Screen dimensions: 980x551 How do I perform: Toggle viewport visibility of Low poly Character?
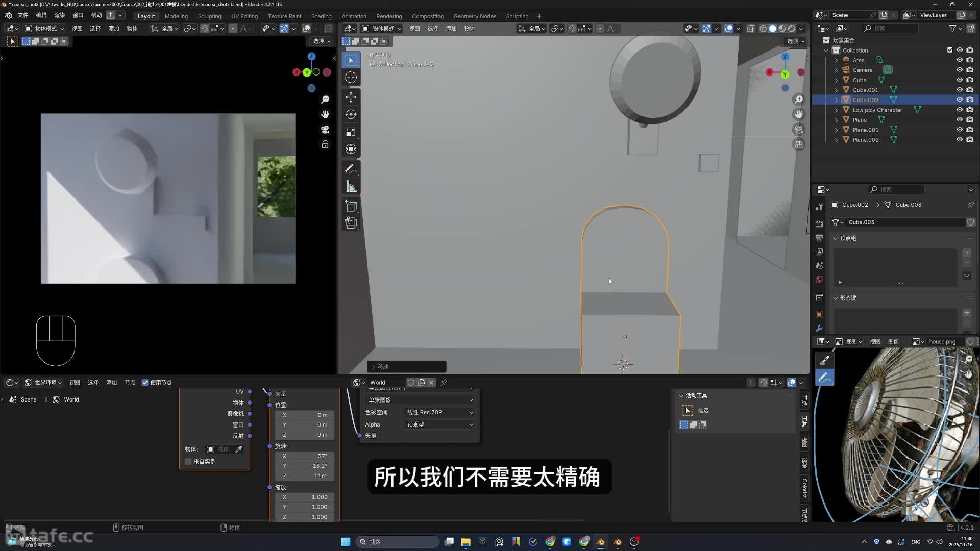click(x=960, y=110)
